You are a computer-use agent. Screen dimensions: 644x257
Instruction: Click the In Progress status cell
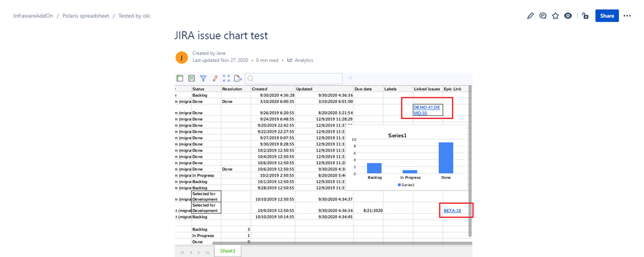206,175
